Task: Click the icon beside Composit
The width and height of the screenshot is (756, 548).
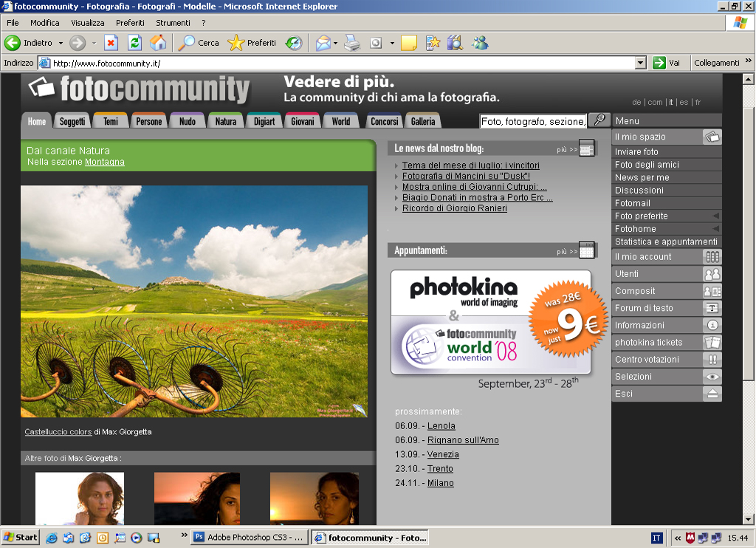Action: point(712,291)
